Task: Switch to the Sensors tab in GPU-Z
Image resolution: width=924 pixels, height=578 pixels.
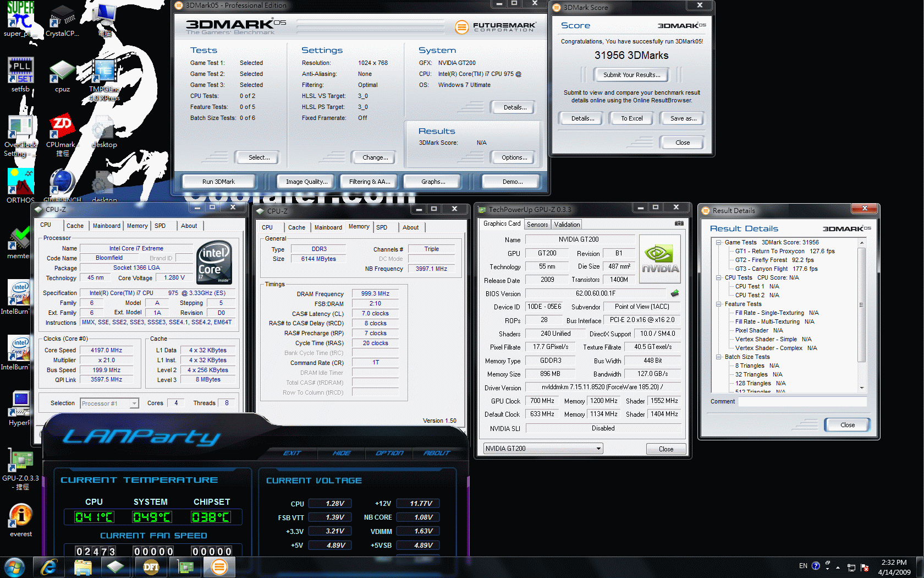Action: pyautogui.click(x=537, y=225)
